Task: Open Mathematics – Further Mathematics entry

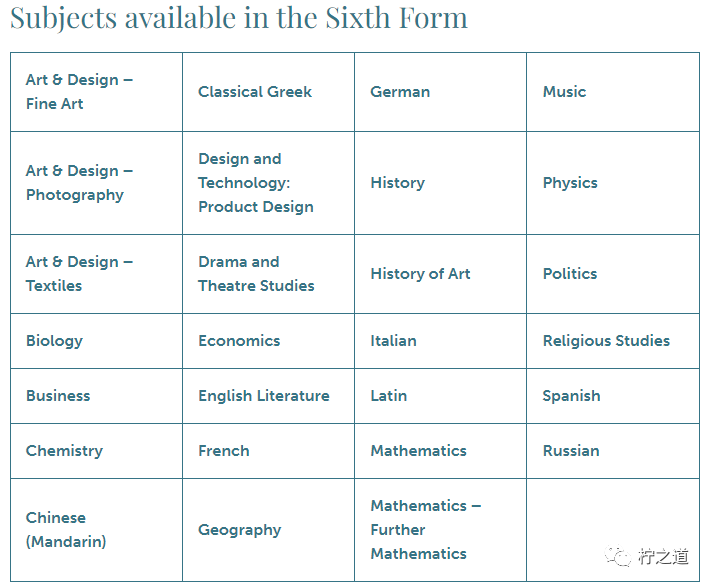Action: click(x=425, y=530)
